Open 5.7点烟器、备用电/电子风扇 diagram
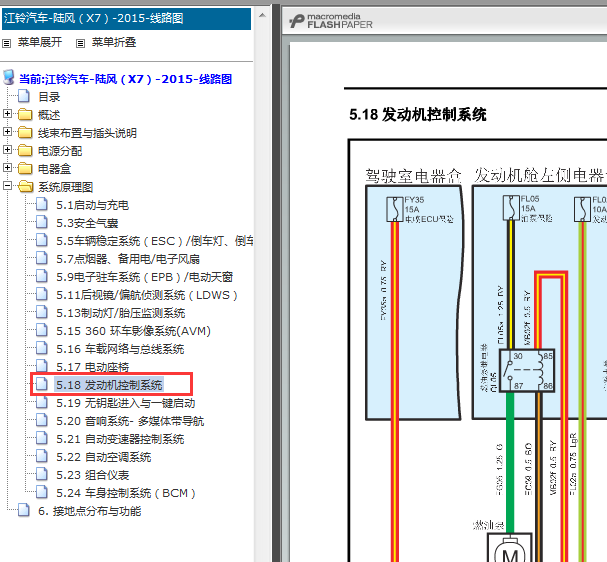 [x=128, y=259]
